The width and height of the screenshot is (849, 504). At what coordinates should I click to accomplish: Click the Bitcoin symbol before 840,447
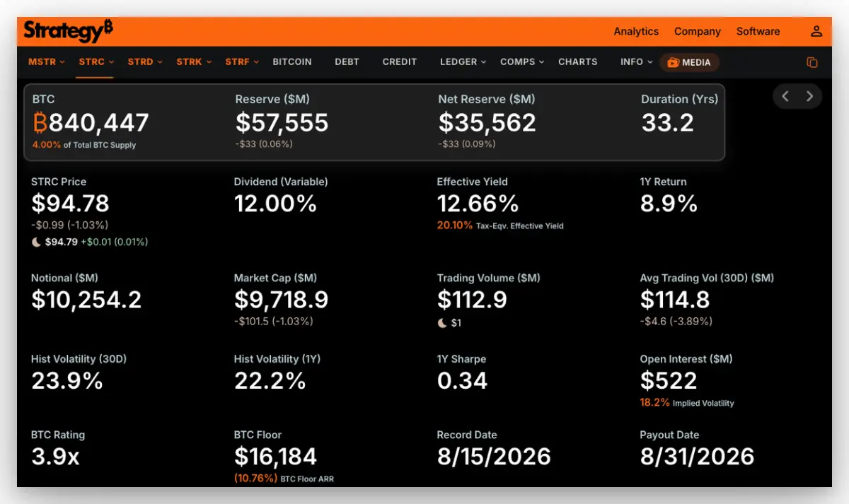[x=40, y=123]
